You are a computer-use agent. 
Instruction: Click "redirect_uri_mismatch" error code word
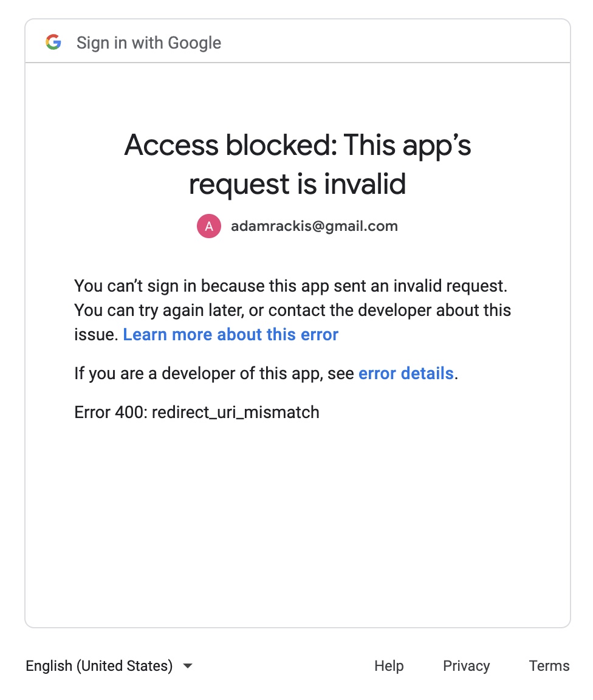click(x=236, y=413)
